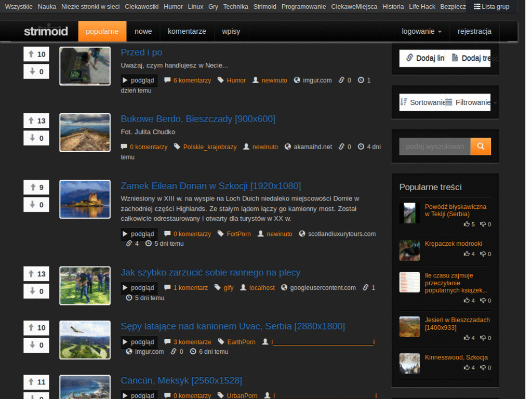Screen dimensions: 532x399
Task: Downvote the 'Bukowe Berdo, Bieszczady' post
Action: click(36, 138)
